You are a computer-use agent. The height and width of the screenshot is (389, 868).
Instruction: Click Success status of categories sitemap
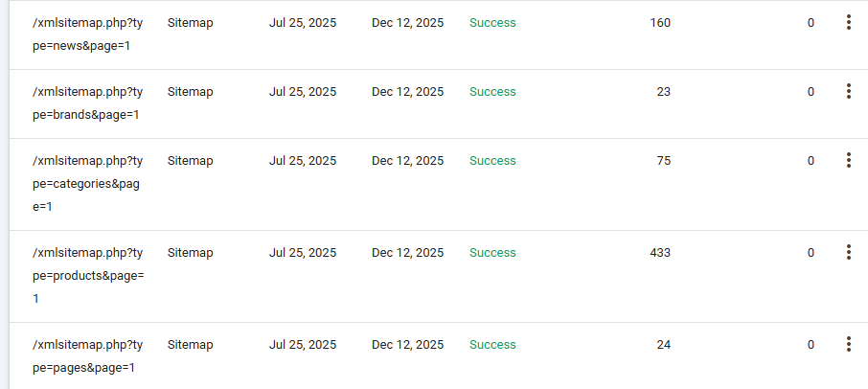tap(492, 161)
